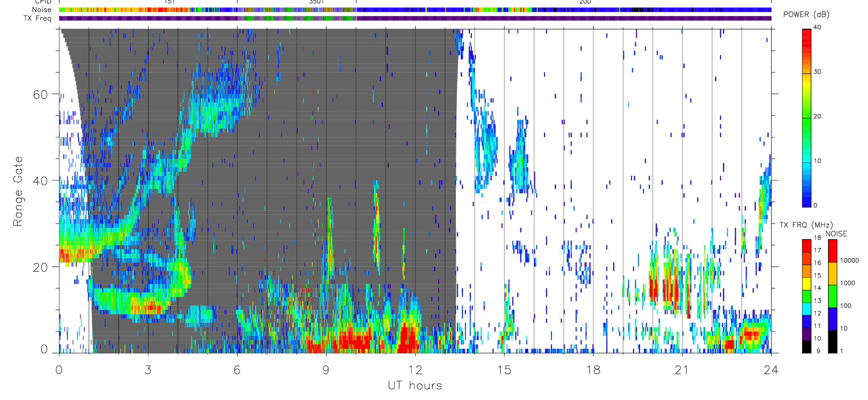Click the Range Gate tick label '60'
The image size is (868, 400).
[41, 95]
